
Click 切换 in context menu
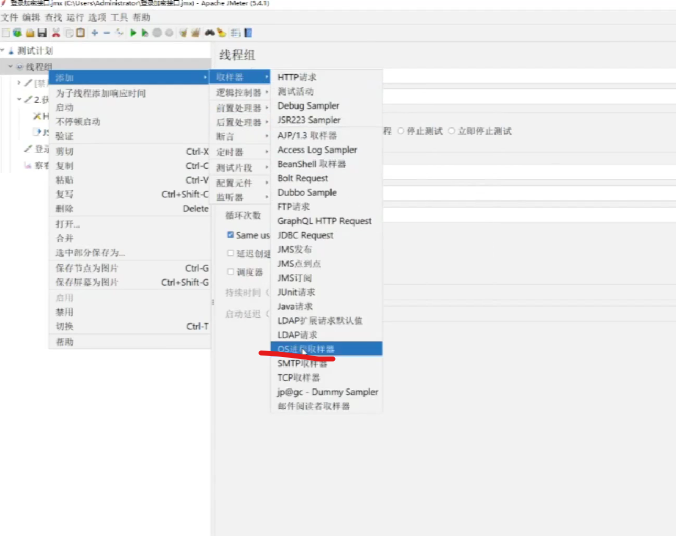click(x=130, y=326)
